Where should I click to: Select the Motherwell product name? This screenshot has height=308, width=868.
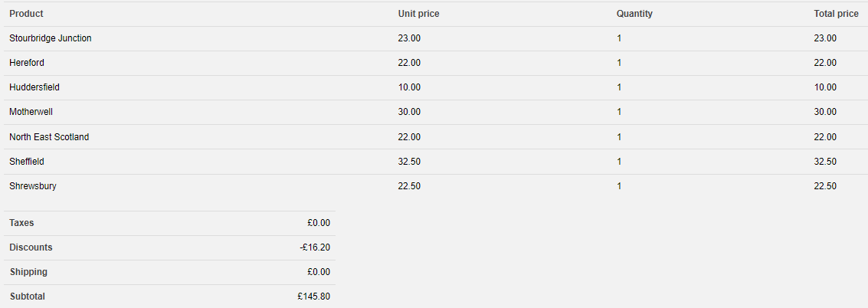[x=31, y=112]
